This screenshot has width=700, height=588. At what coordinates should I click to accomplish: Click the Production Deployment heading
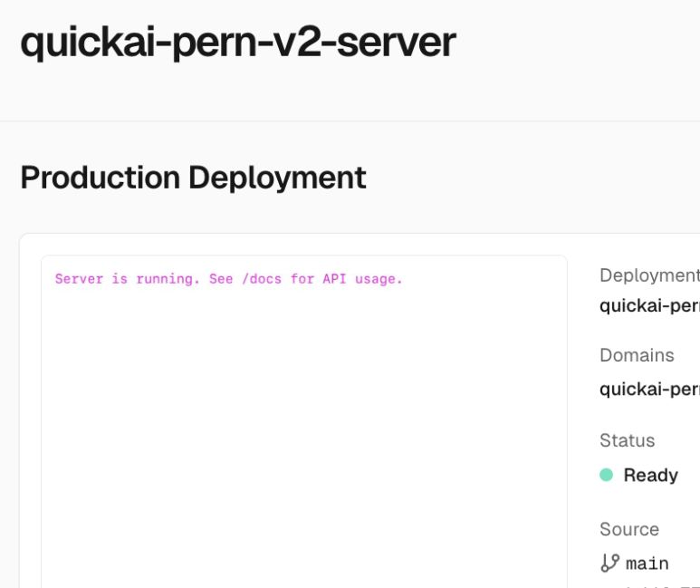point(193,178)
